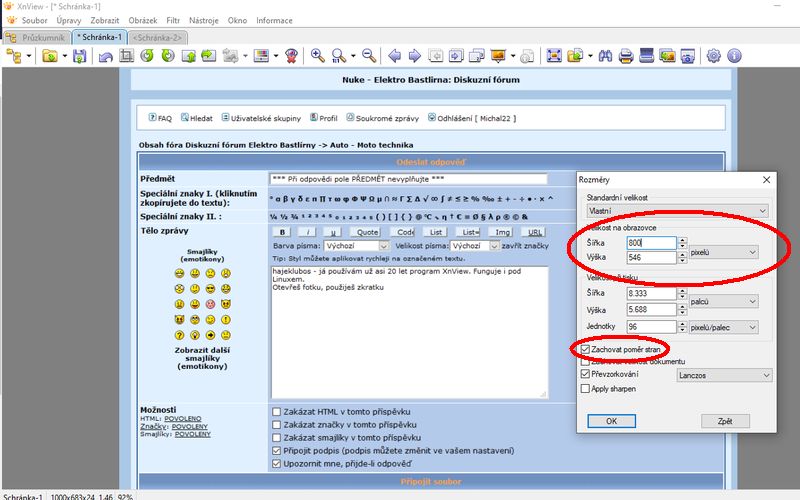
Task: Uncheck the 'Převzorkování' checkbox
Action: tap(586, 375)
